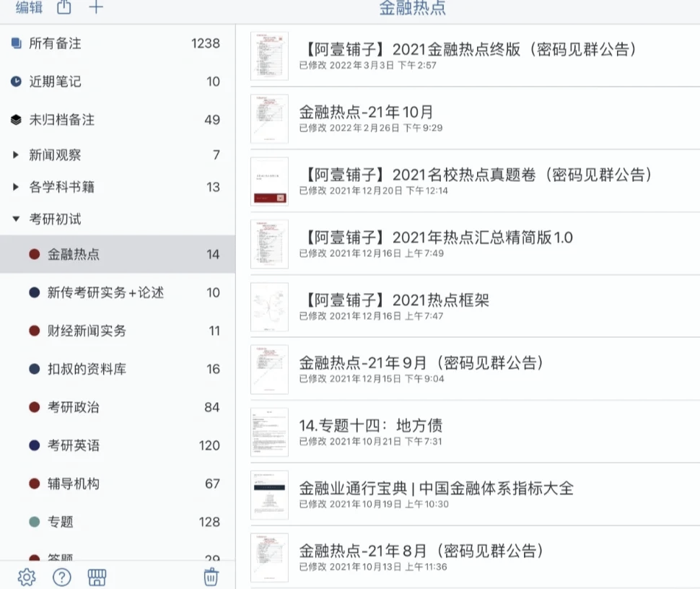This screenshot has width=700, height=589.
Task: Click thumbnail of 2021热点框架 mind map
Action: [269, 307]
